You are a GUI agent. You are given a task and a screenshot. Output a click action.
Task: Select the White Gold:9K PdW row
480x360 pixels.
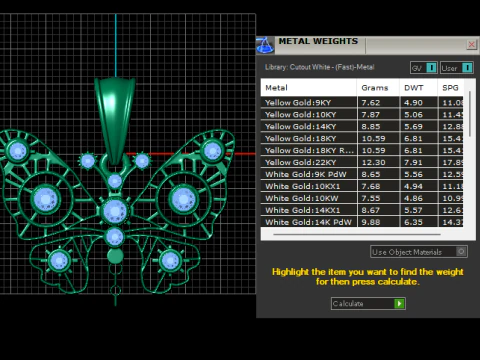(362, 174)
